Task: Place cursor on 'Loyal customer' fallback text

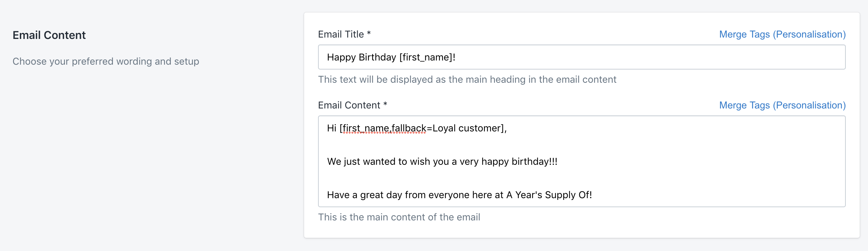Action: tap(467, 128)
